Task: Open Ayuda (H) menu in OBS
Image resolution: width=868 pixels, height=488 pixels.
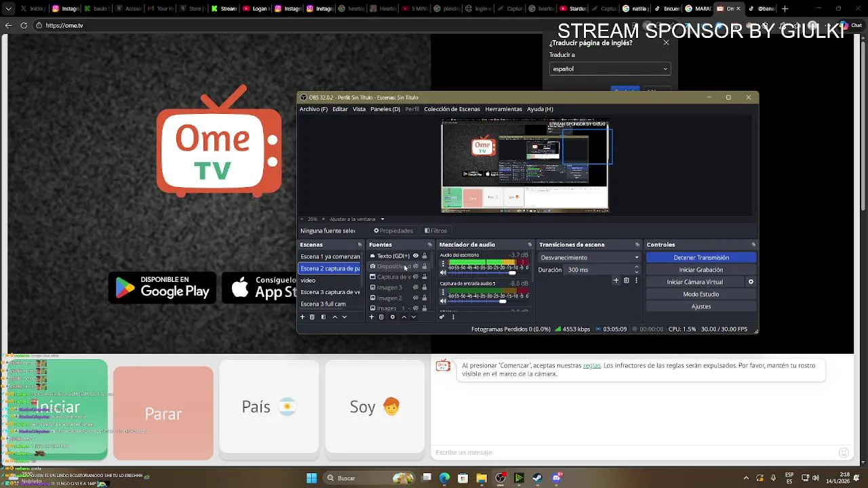Action: (540, 109)
